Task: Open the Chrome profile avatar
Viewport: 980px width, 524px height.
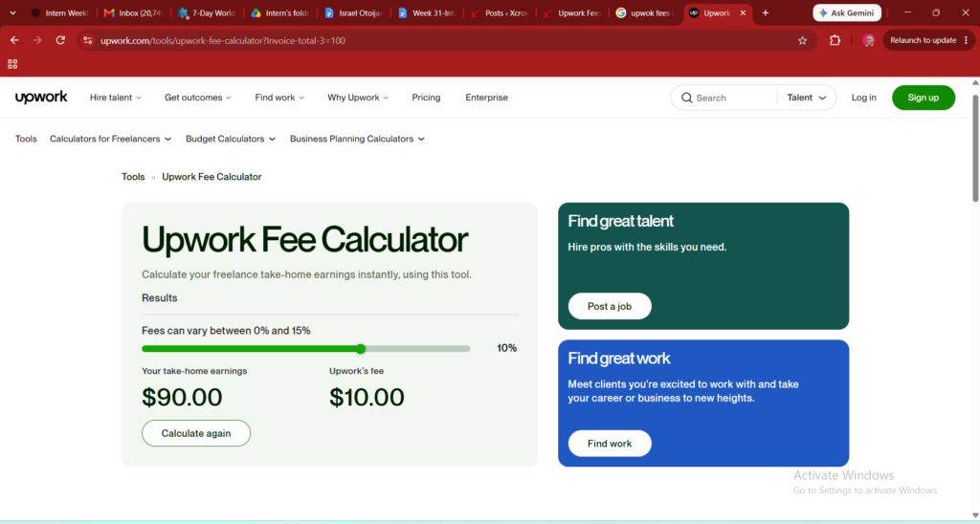Action: point(869,40)
